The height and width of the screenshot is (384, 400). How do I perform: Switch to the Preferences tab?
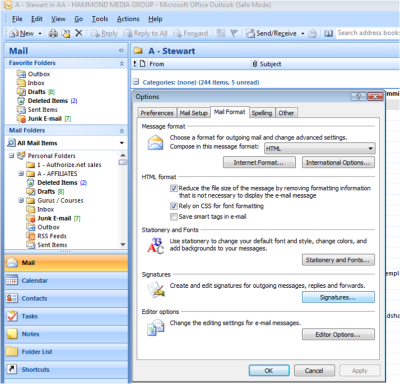click(x=157, y=113)
